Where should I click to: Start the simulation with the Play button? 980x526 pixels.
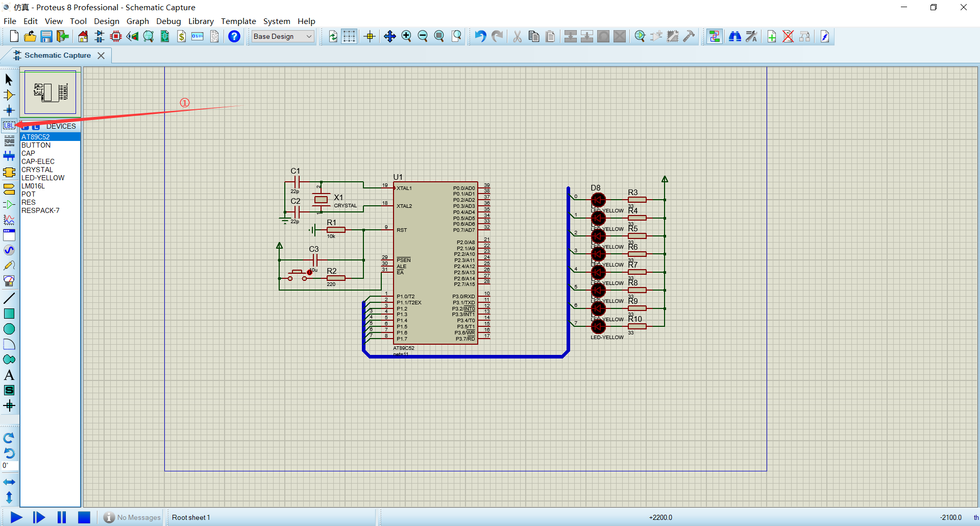(16, 517)
